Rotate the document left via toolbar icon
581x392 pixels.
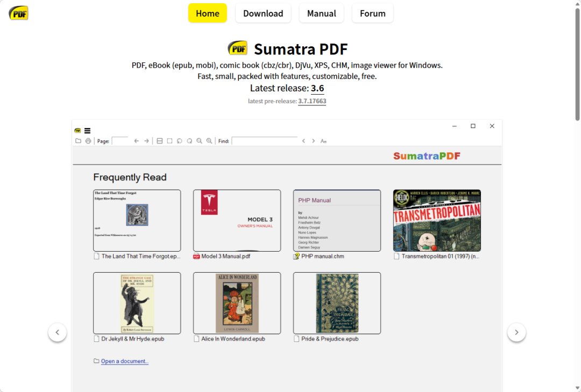click(180, 140)
